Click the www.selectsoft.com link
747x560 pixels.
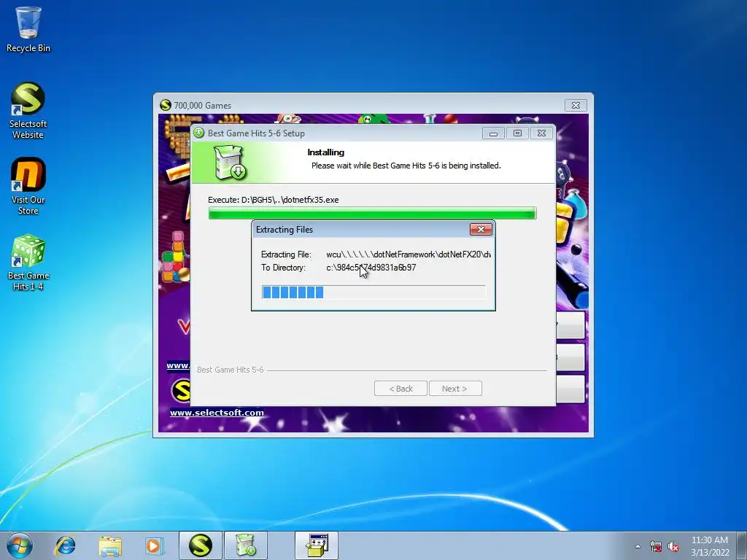[x=217, y=413]
